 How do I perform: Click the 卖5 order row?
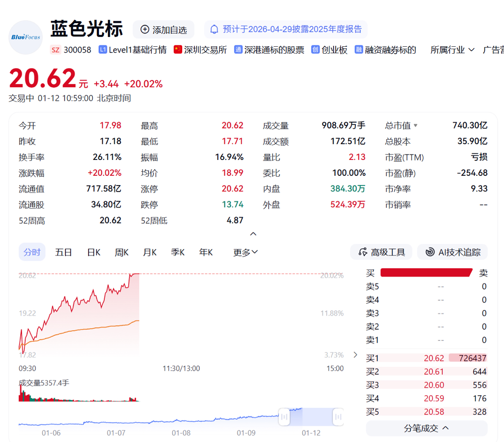click(x=427, y=286)
